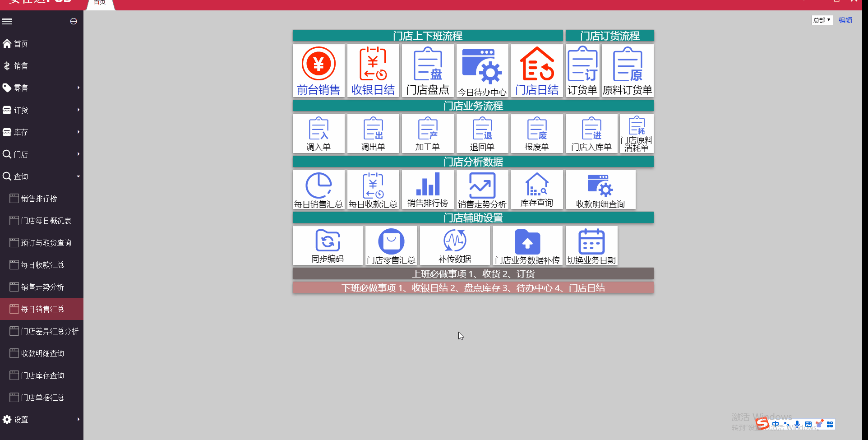This screenshot has width=868, height=440.
Task: Open the 销售走势分析 trend chart tile
Action: 482,190
